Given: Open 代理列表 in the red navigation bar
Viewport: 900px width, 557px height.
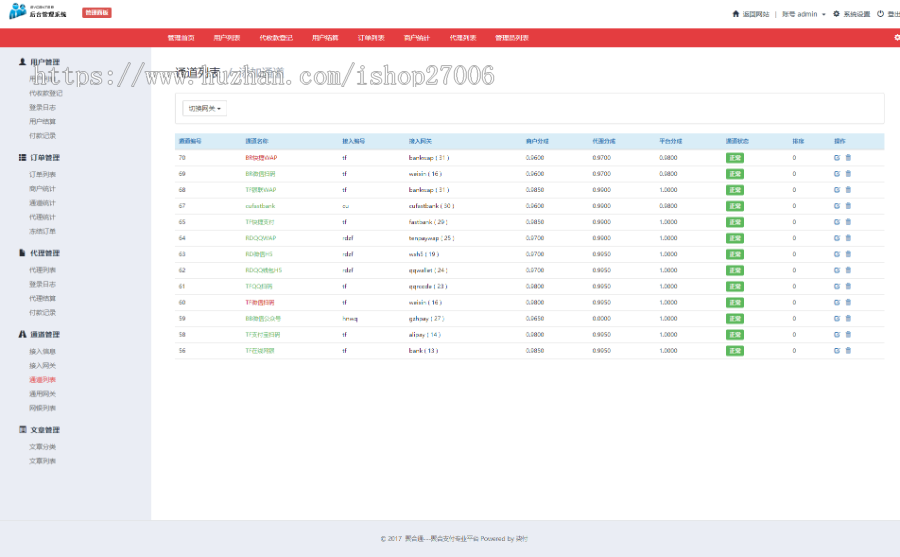Looking at the screenshot, I should coord(463,38).
